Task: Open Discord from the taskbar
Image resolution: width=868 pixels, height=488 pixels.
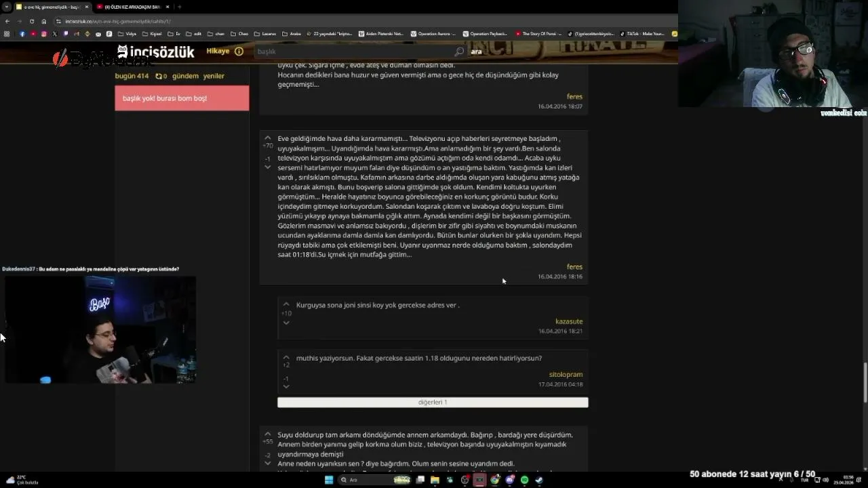Action: point(509,480)
